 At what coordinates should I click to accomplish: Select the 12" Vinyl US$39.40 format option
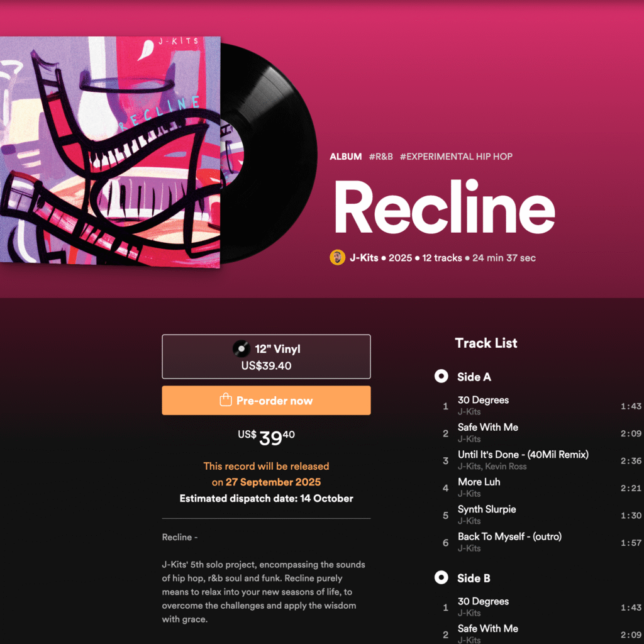tap(266, 357)
